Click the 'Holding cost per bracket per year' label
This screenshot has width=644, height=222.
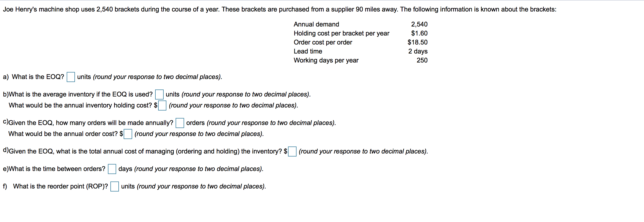coord(341,33)
